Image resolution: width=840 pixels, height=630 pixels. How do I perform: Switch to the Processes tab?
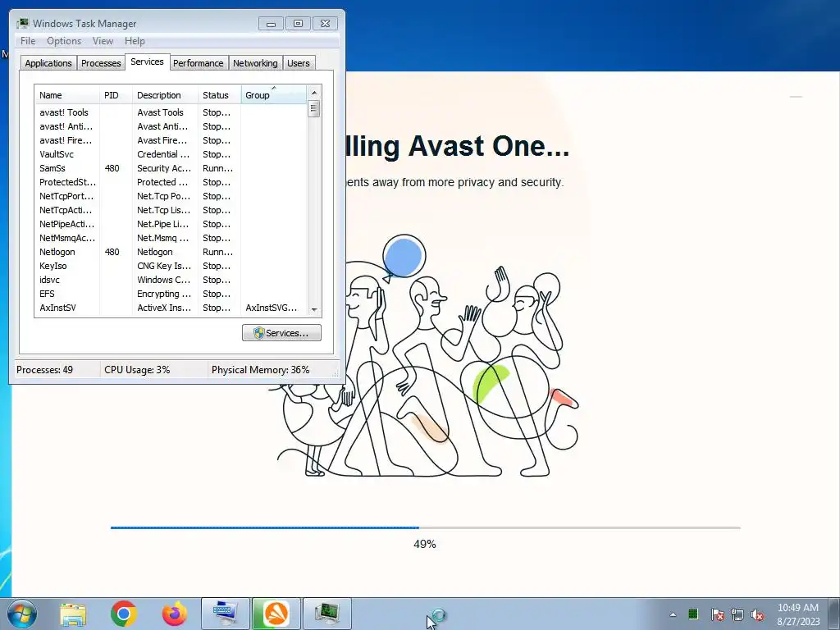point(101,62)
